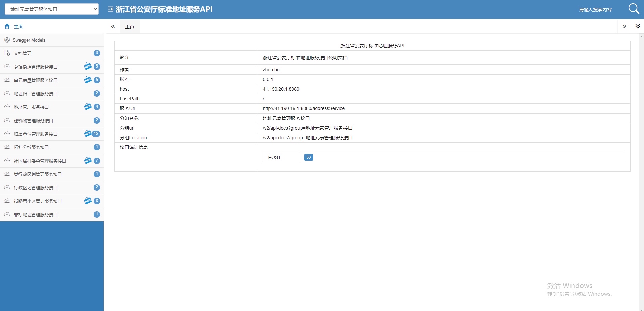Click the home icon next to 主页
644x311 pixels.
pos(7,26)
